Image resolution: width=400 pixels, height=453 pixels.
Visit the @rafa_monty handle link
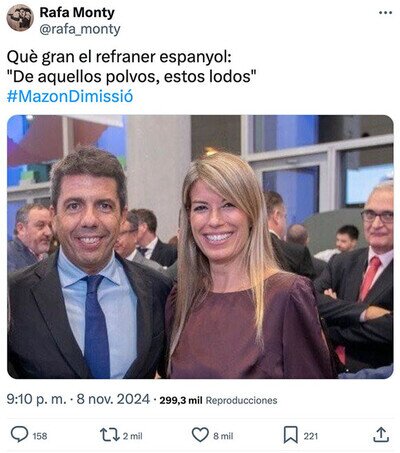tap(80, 29)
